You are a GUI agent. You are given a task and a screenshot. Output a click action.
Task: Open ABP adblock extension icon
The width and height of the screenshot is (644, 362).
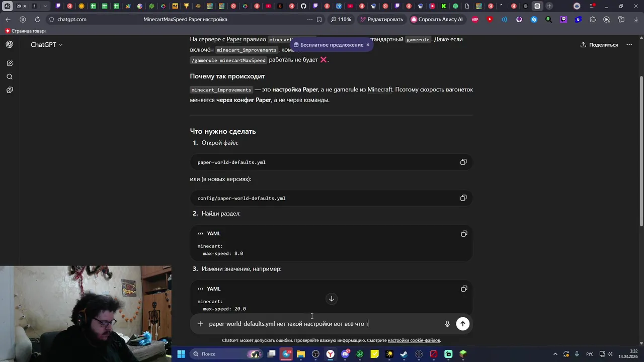pyautogui.click(x=475, y=19)
